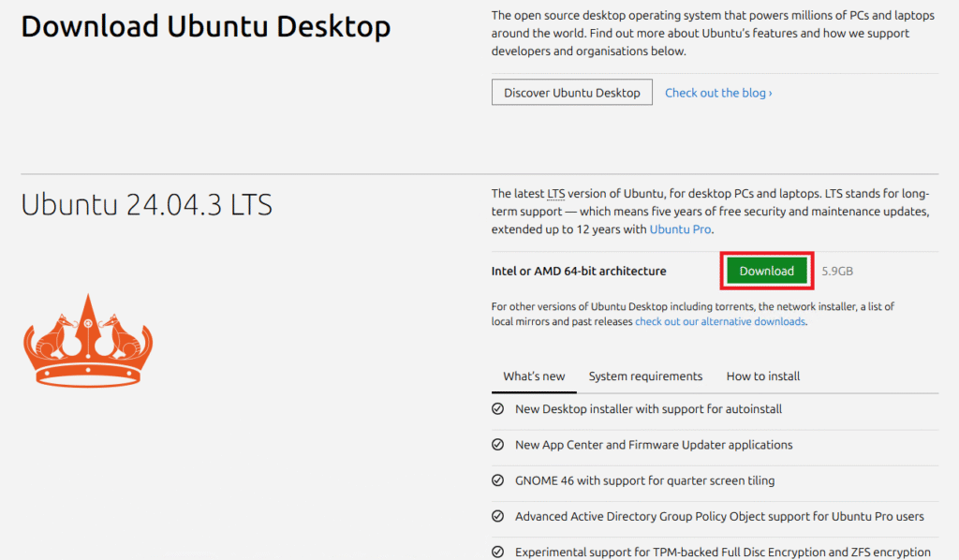Click New Desktop installer with autoinstall text
The image size is (959, 560).
pyautogui.click(x=648, y=409)
